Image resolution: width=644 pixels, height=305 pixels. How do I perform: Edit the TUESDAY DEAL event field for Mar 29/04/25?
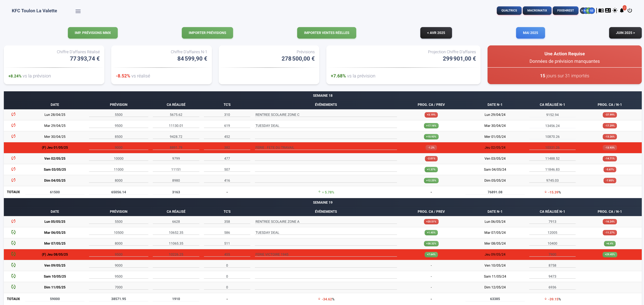326,126
